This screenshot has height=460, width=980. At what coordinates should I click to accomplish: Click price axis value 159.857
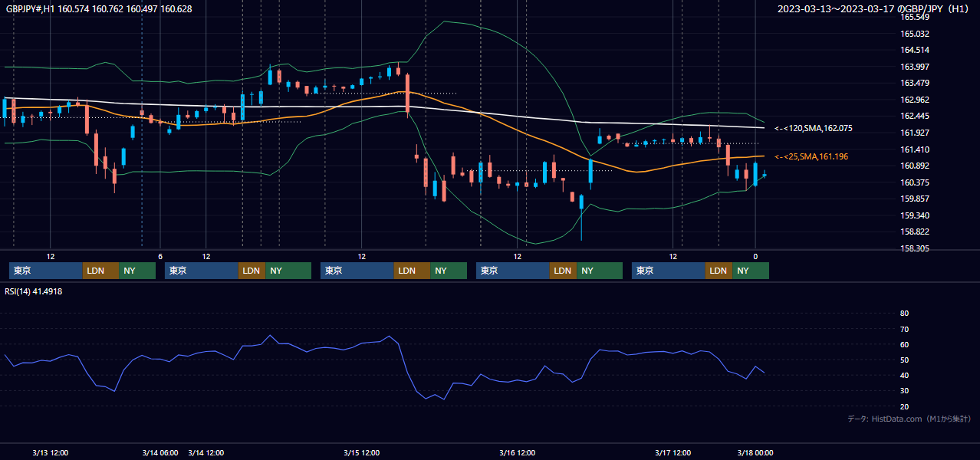coord(914,199)
